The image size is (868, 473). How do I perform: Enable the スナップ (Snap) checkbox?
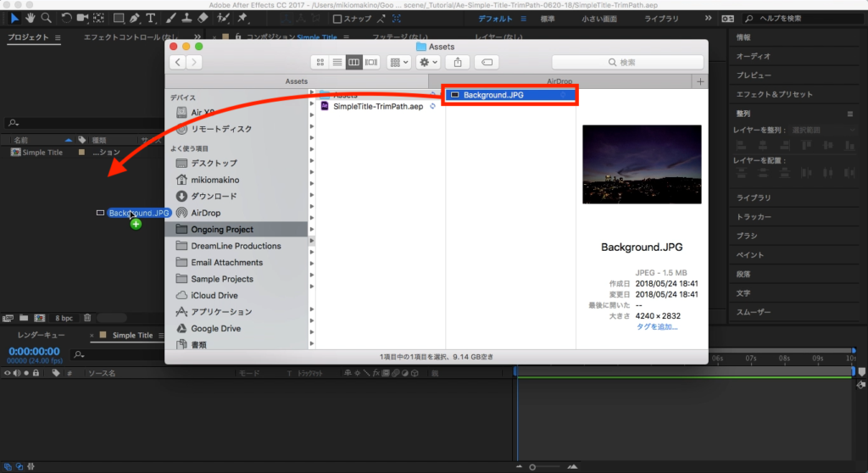pyautogui.click(x=338, y=19)
